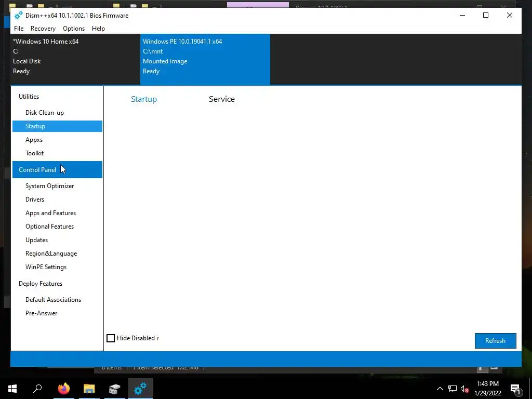Open the Recovery menu

(x=43, y=29)
